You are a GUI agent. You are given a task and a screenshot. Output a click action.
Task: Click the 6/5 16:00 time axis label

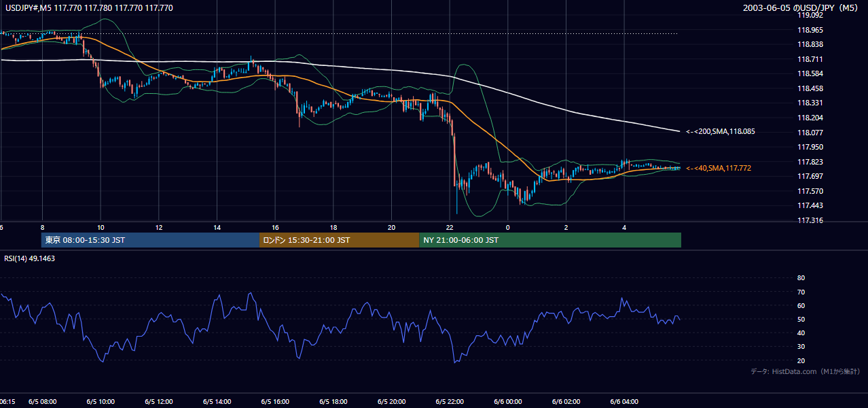click(276, 402)
